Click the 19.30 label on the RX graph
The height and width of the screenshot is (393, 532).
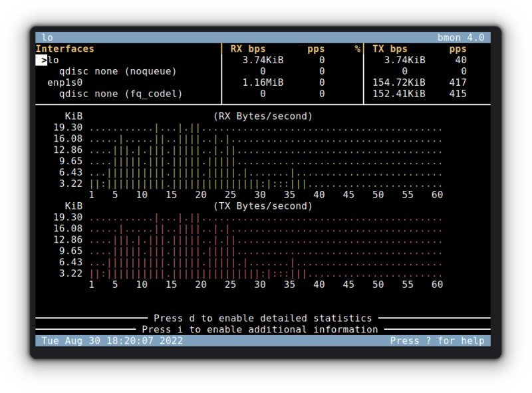coord(68,127)
